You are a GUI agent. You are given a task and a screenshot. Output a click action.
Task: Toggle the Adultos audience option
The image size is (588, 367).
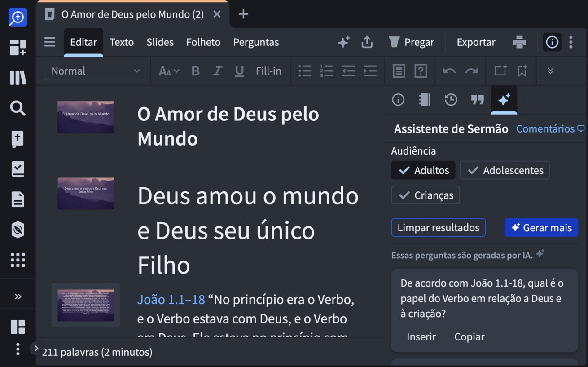click(423, 170)
